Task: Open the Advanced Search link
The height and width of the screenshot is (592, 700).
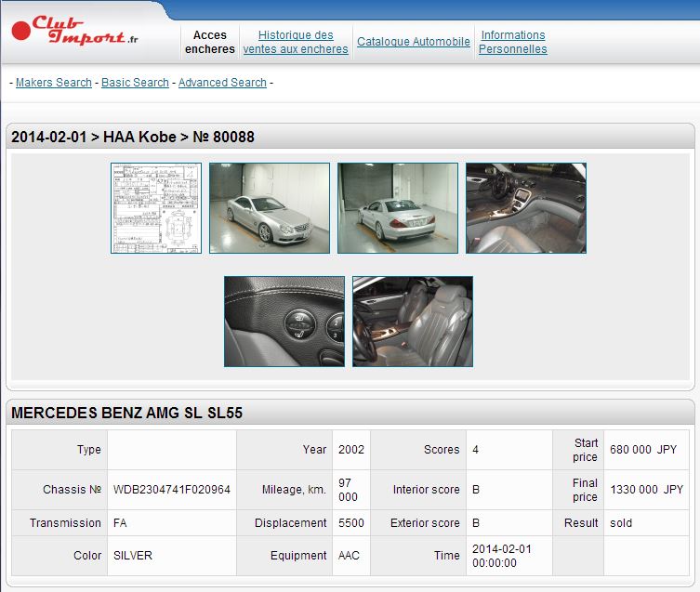Action: 222,83
